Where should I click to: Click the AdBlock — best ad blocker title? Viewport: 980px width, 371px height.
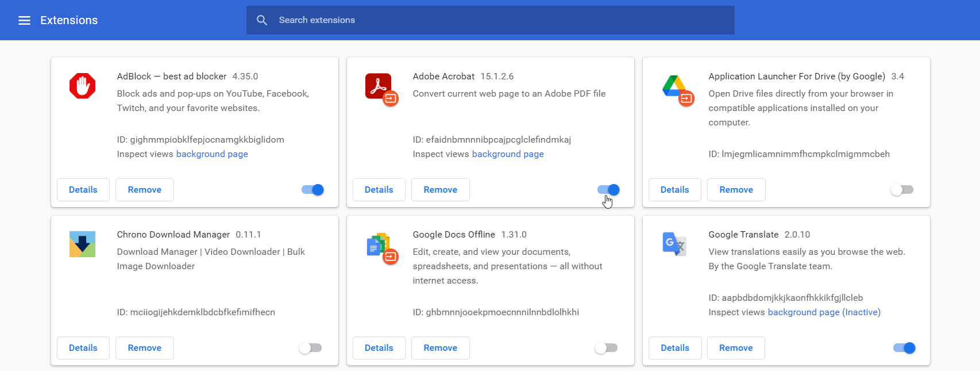pos(172,77)
